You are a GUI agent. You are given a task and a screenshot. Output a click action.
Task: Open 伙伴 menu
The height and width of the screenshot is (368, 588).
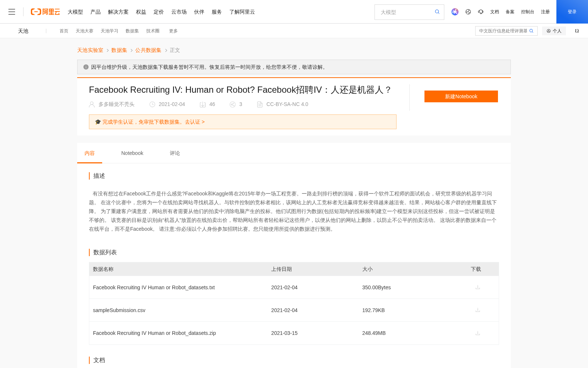tap(199, 12)
